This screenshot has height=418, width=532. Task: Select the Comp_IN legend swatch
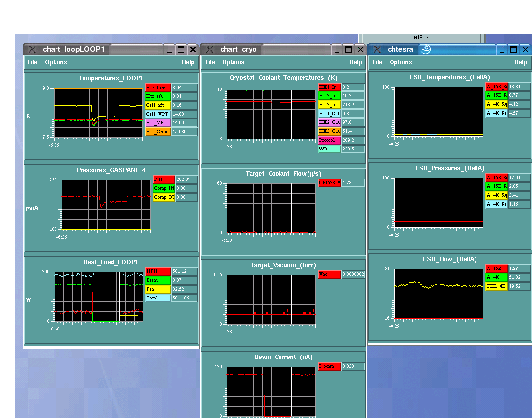[x=164, y=188]
